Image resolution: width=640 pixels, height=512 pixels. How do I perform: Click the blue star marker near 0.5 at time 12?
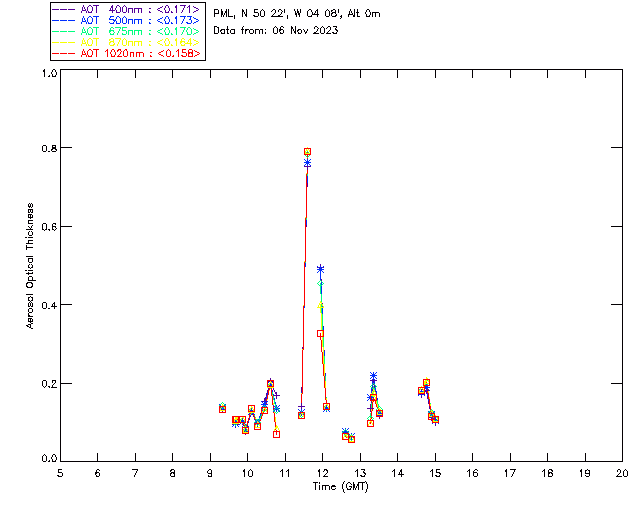point(320,269)
